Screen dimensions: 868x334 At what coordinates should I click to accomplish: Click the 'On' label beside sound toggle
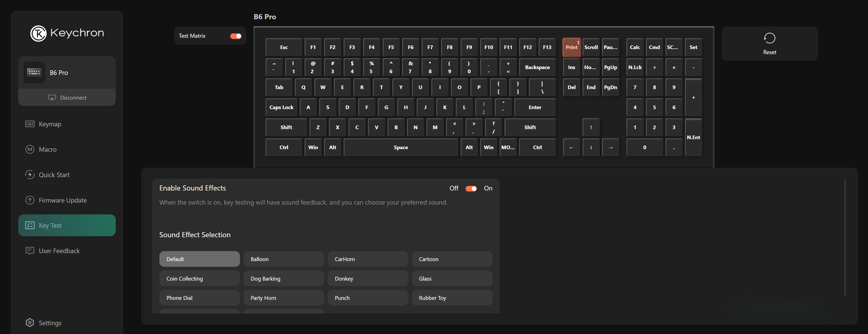coord(488,188)
